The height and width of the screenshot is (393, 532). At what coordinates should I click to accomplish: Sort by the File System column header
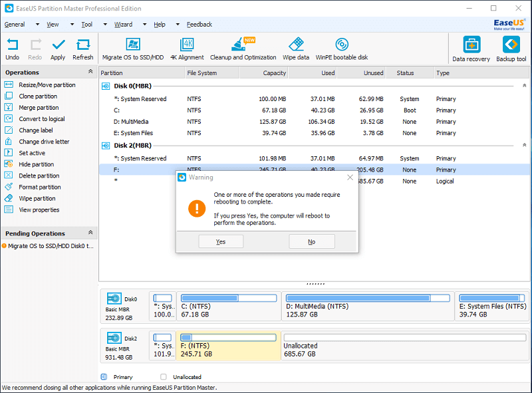pyautogui.click(x=212, y=73)
